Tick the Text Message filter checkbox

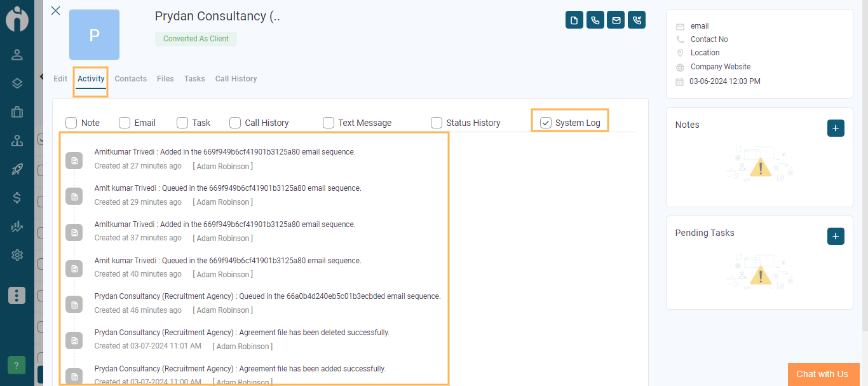pos(329,123)
